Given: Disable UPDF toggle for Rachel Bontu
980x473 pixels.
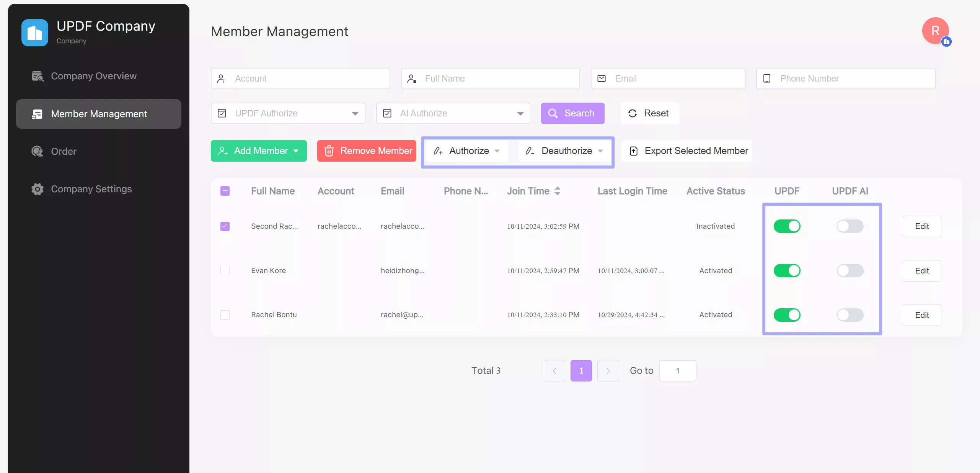Looking at the screenshot, I should pyautogui.click(x=787, y=315).
